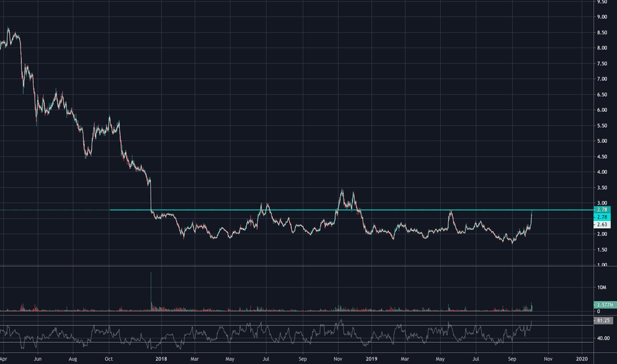Click the Jun time axis label
Viewport: 617px width, 364px height.
click(x=38, y=359)
